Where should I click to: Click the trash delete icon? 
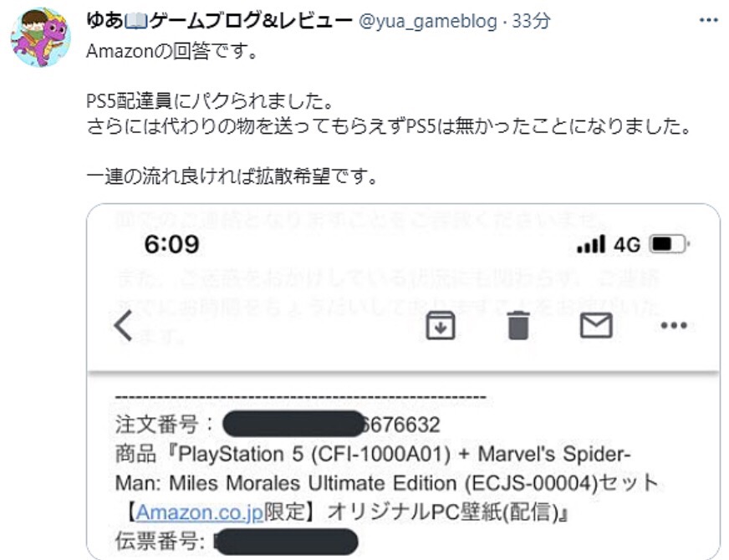click(x=518, y=325)
